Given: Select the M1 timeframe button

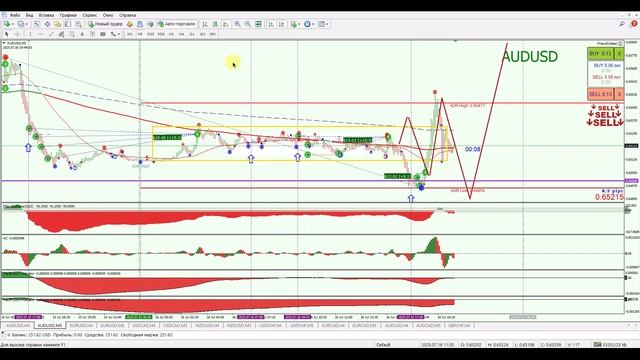Looking at the screenshot, I should [x=130, y=34].
